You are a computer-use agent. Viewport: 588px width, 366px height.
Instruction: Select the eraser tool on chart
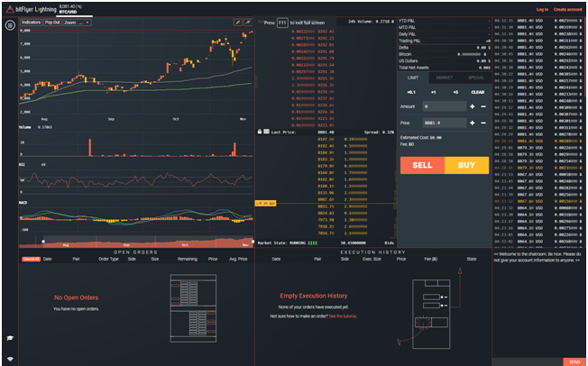point(248,23)
